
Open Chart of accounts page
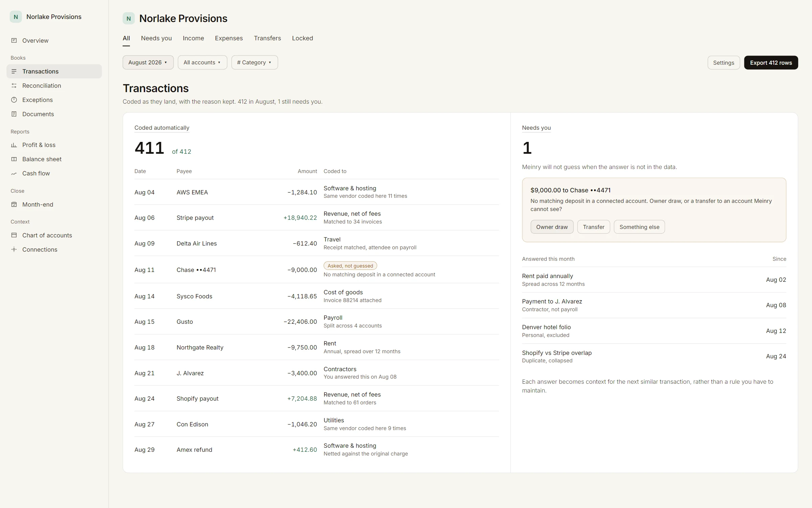54,235
